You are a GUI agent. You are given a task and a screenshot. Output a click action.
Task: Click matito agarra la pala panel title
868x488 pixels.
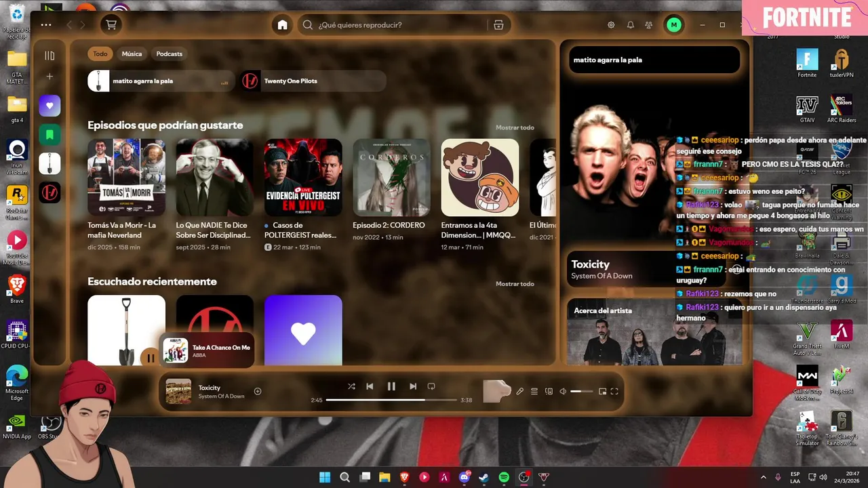coord(608,60)
